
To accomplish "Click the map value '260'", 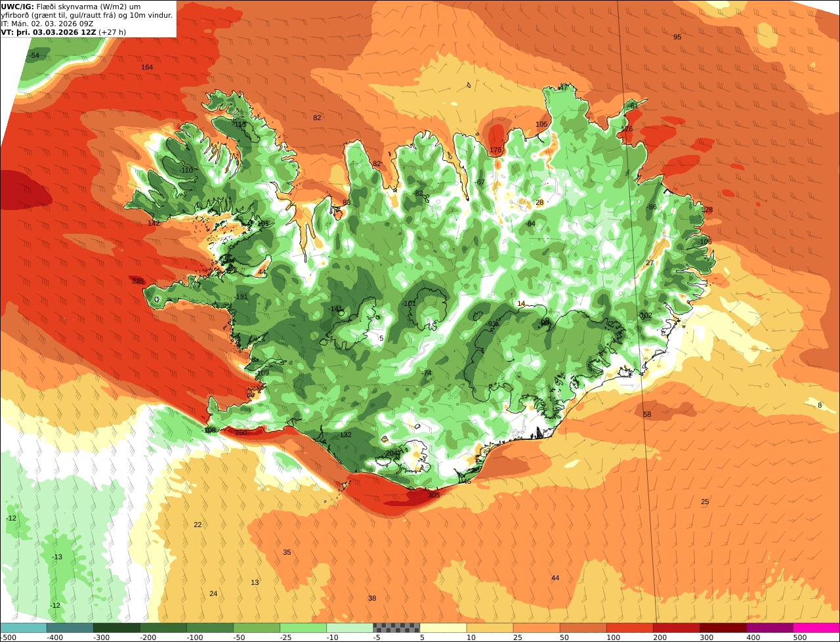I will click(x=241, y=433).
